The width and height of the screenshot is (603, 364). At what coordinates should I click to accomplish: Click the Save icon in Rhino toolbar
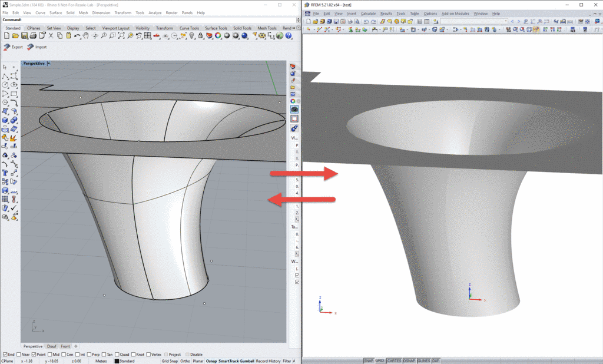tap(24, 36)
